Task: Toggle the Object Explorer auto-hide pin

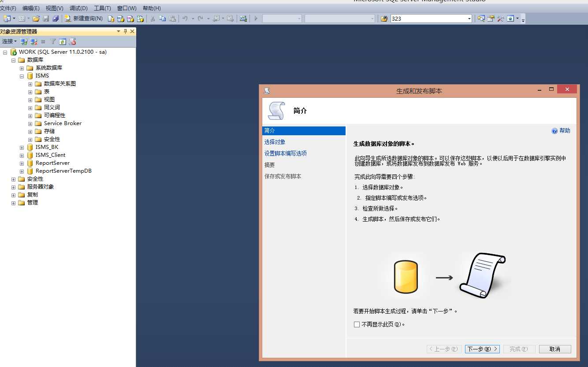Action: 125,31
